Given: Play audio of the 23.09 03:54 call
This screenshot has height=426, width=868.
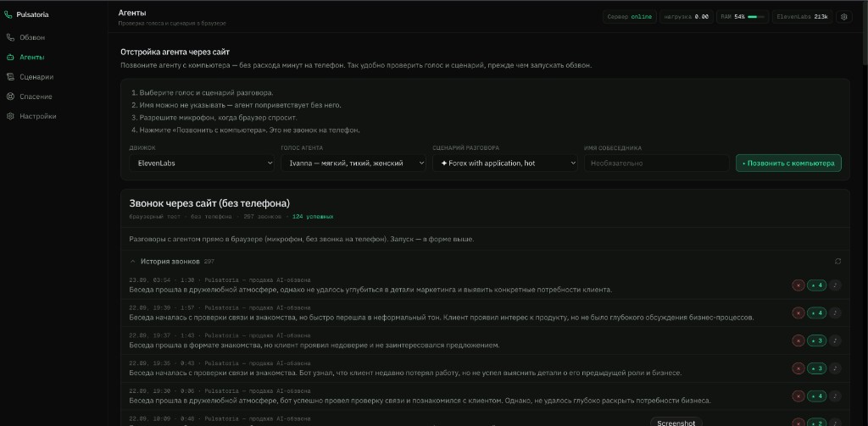Looking at the screenshot, I should 835,285.
